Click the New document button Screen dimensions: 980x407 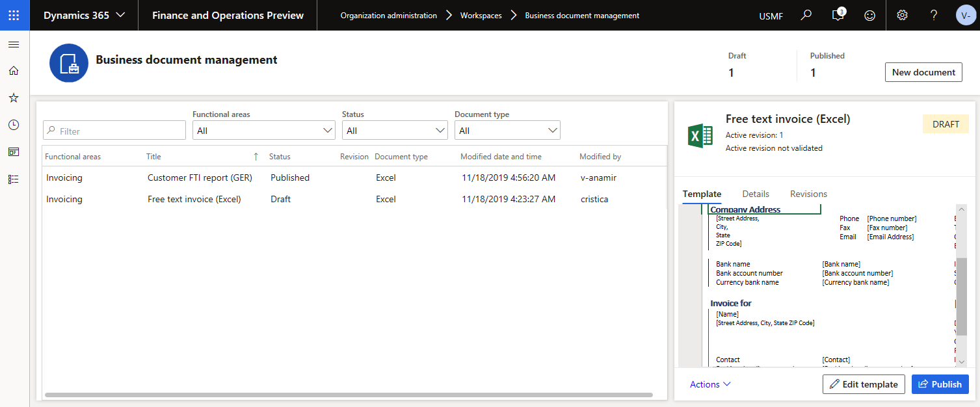coord(923,72)
